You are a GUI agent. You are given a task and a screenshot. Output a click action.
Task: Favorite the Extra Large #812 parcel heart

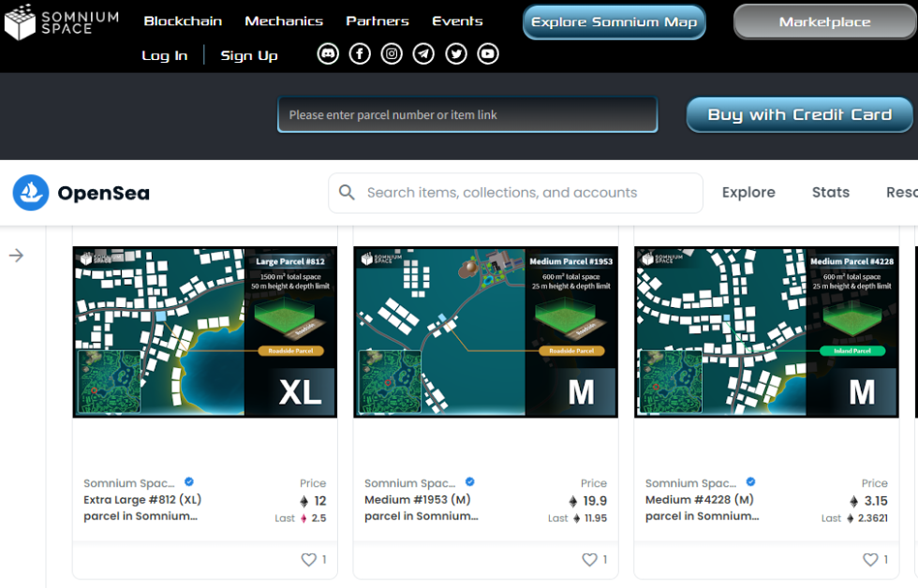pyautogui.click(x=308, y=559)
